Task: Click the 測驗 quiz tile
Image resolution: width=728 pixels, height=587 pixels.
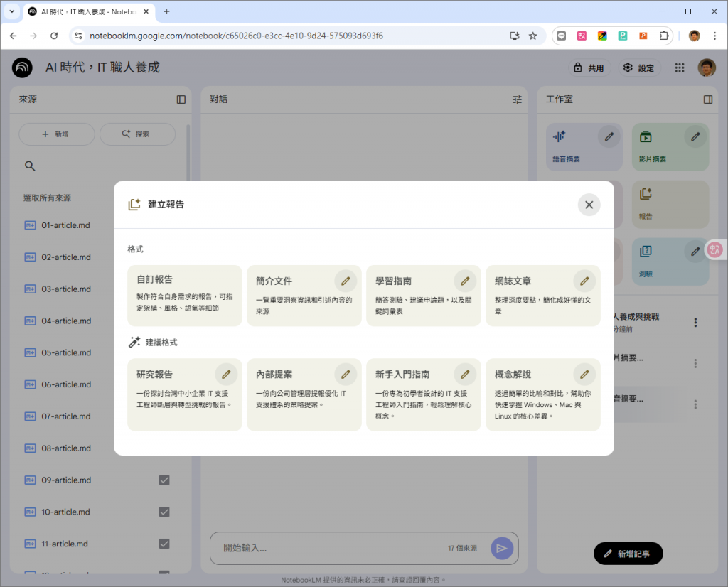Action: 670,262
